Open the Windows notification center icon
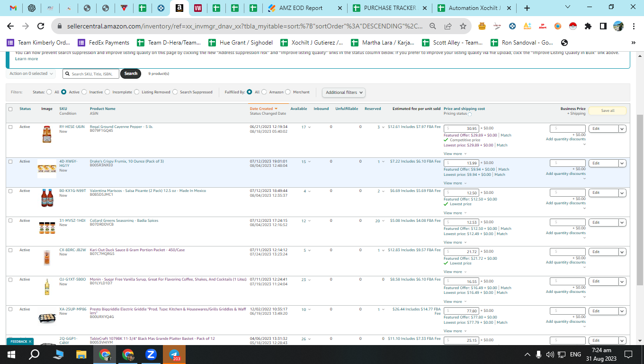The width and height of the screenshot is (644, 364). coord(628,354)
